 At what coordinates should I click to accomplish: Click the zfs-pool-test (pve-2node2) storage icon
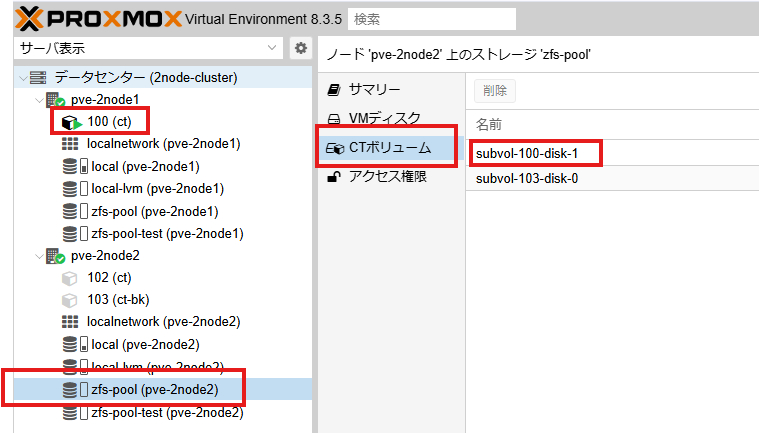coord(75,412)
